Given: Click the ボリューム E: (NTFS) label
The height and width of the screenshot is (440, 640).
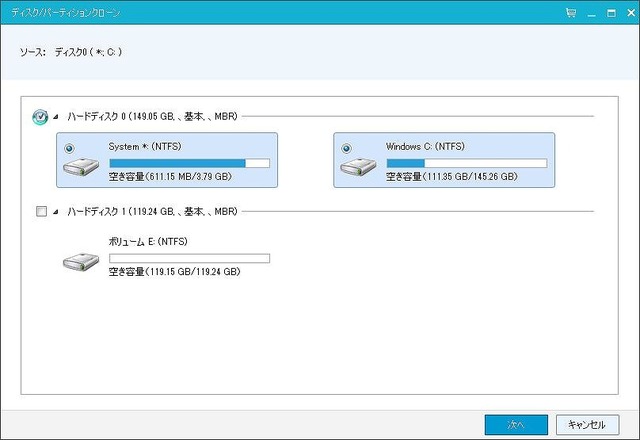Looking at the screenshot, I should (x=148, y=242).
